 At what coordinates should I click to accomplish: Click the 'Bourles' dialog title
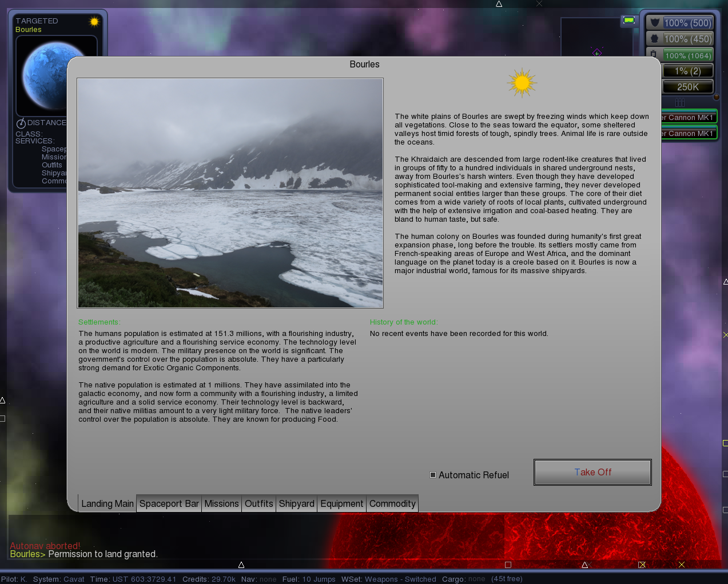(x=364, y=65)
